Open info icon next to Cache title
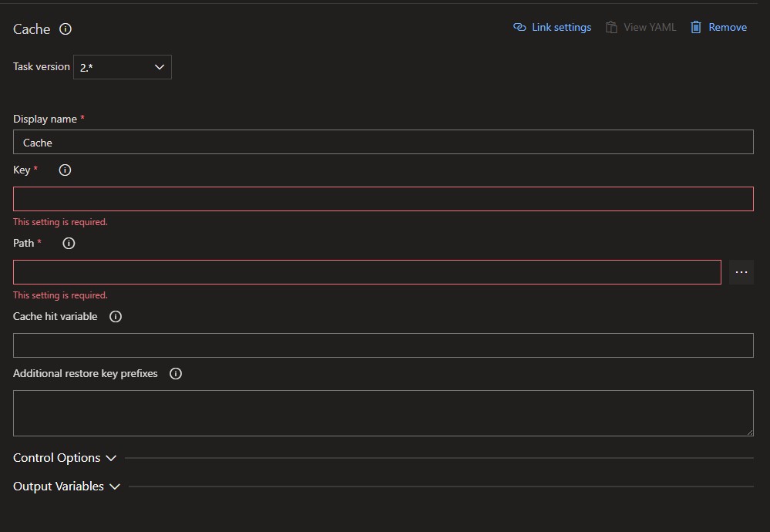 tap(66, 29)
